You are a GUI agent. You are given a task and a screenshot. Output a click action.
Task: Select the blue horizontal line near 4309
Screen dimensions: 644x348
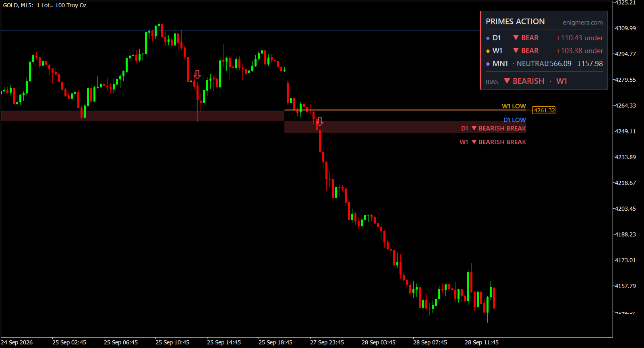point(240,31)
